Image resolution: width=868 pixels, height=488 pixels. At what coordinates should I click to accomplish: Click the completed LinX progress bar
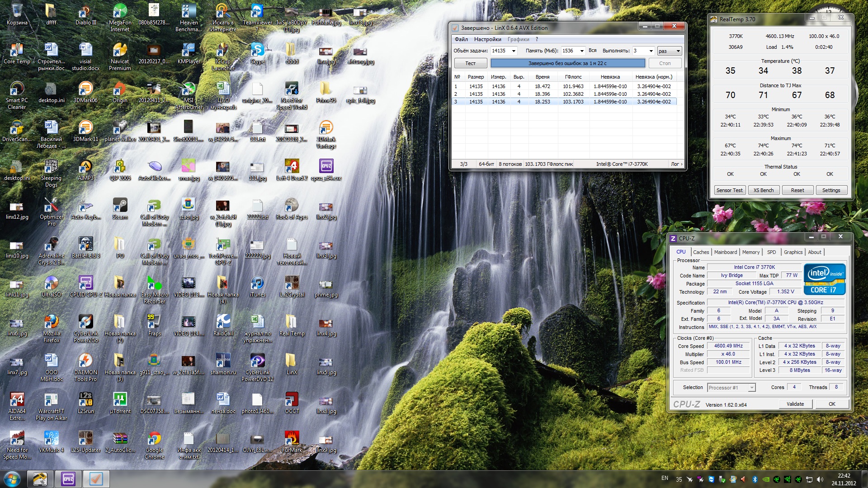point(567,63)
